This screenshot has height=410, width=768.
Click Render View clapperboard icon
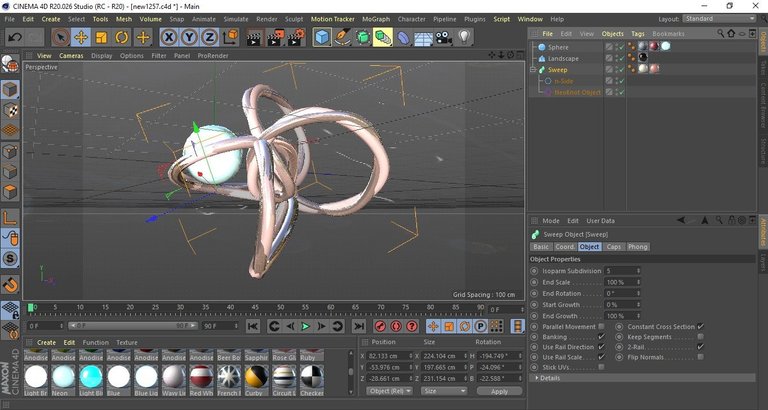pyautogui.click(x=254, y=37)
